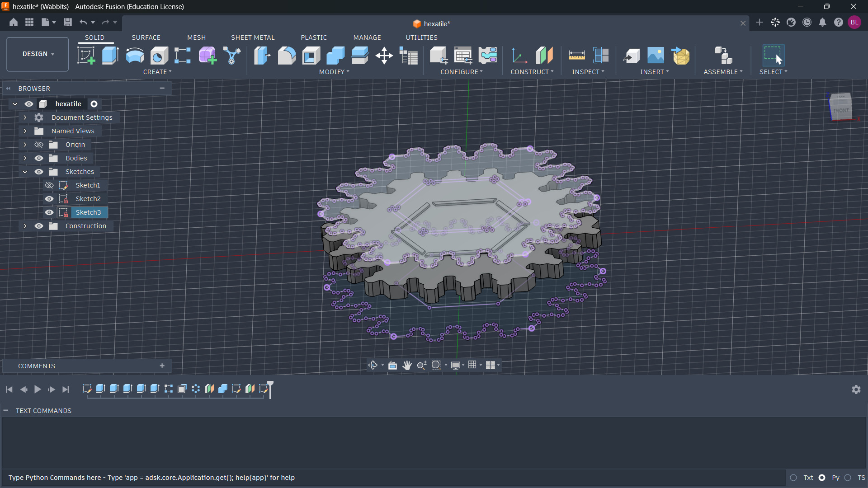The image size is (868, 488).
Task: Switch to the SHEET METAL tab
Action: [x=253, y=38]
